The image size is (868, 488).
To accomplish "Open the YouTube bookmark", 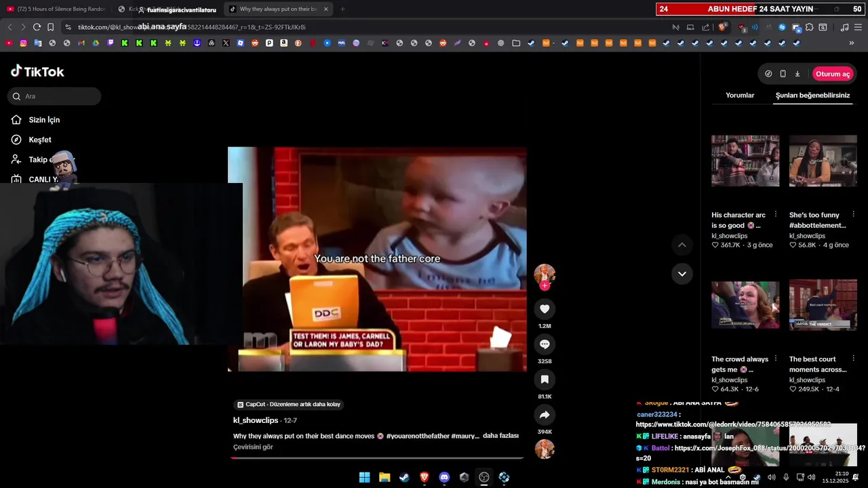I will (x=9, y=43).
